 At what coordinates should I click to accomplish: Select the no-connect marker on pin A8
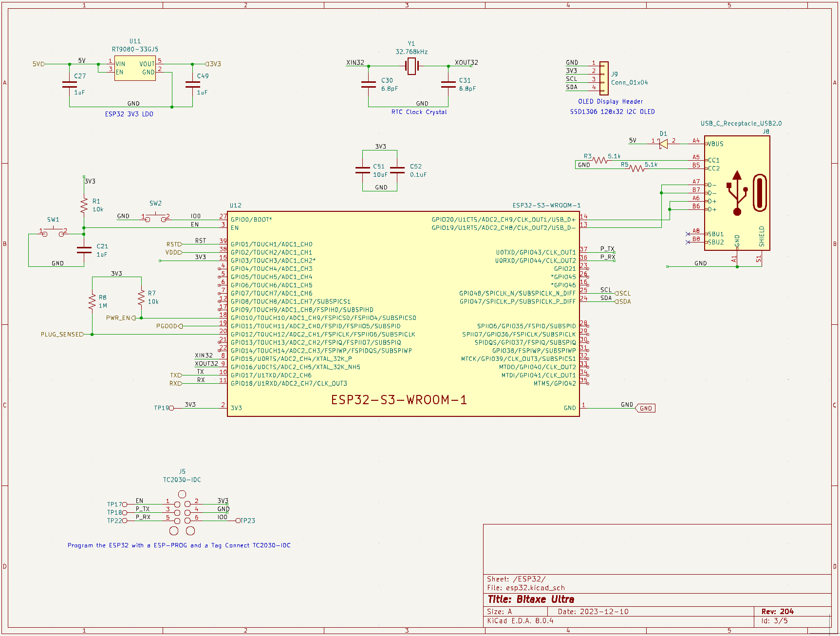pos(688,234)
